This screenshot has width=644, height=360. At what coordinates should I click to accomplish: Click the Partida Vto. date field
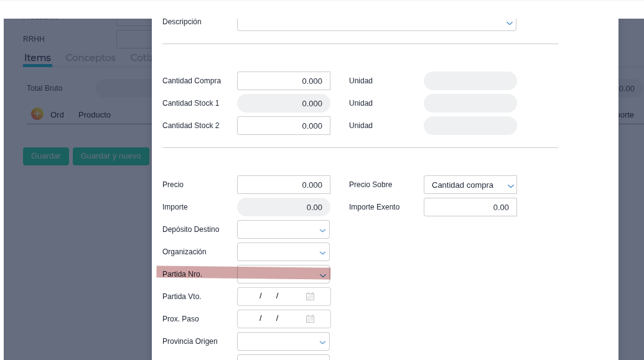coord(271,297)
